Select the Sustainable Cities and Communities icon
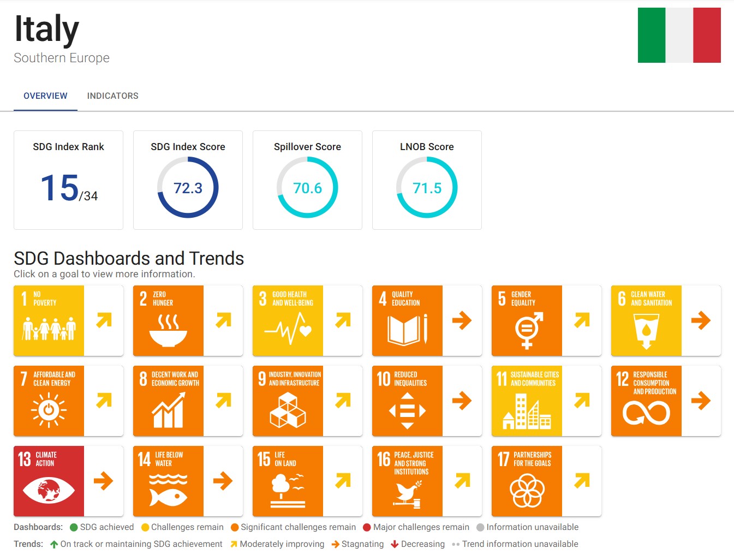The width and height of the screenshot is (734, 560). tap(527, 401)
